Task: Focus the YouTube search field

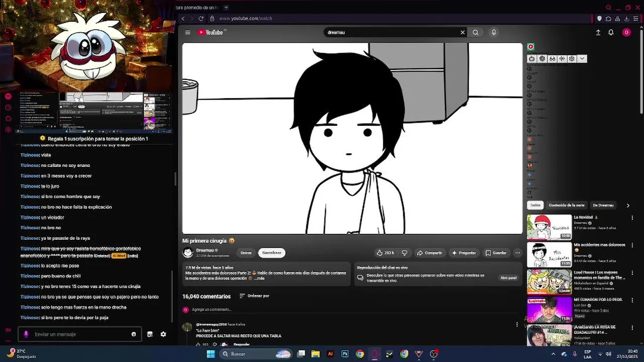Action: coord(392,32)
